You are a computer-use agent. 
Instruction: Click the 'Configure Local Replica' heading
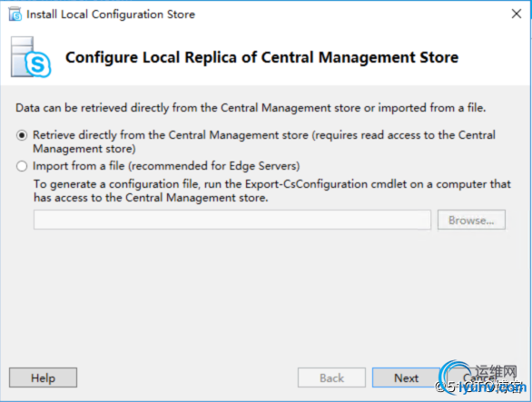[x=261, y=57]
